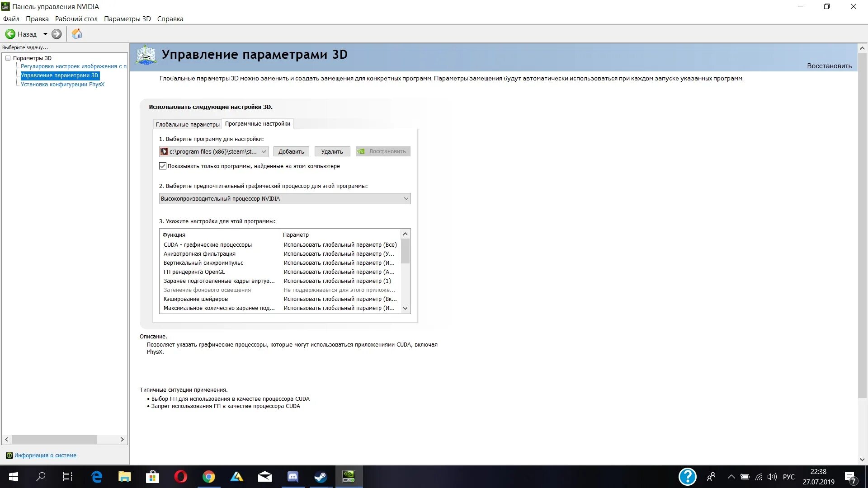Click the Добавить button
Viewport: 868px width, 488px height.
291,152
